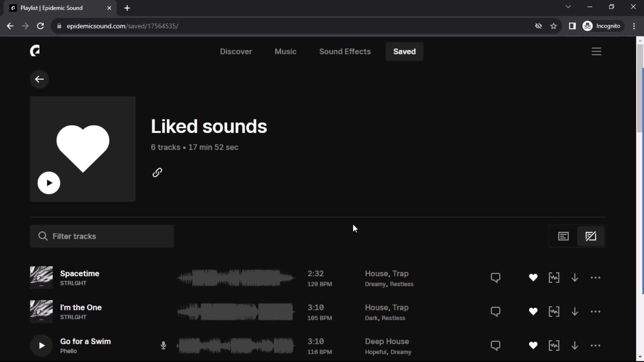
Task: Click the download icon on Spacetime track
Action: pyautogui.click(x=575, y=278)
